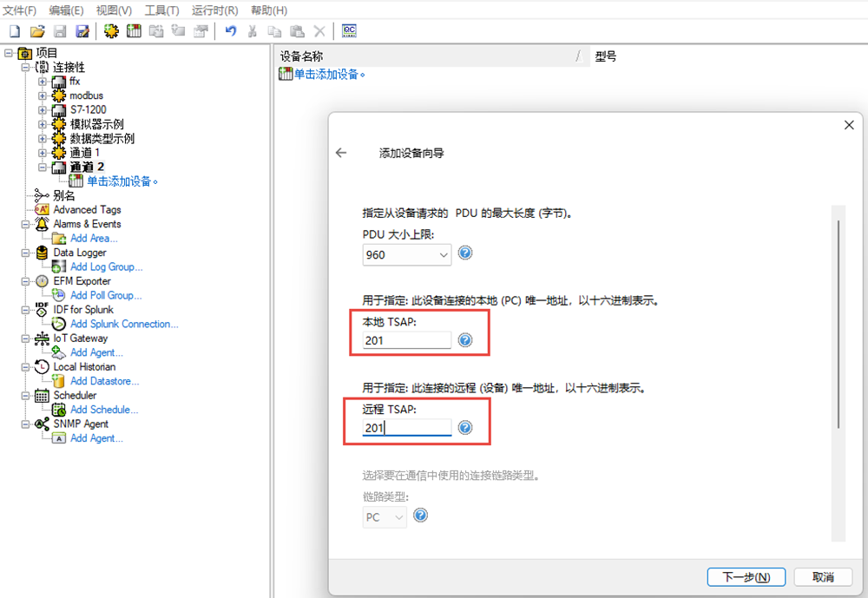Click the Save As toolbar icon

(82, 31)
